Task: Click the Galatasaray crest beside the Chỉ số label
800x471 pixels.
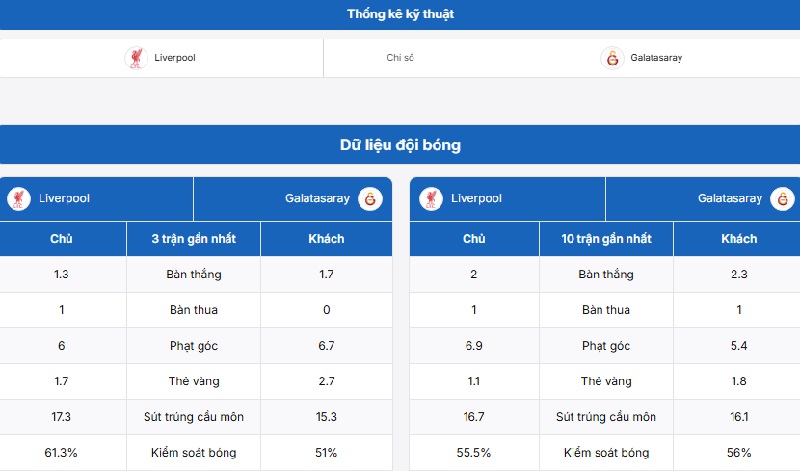Action: point(612,58)
